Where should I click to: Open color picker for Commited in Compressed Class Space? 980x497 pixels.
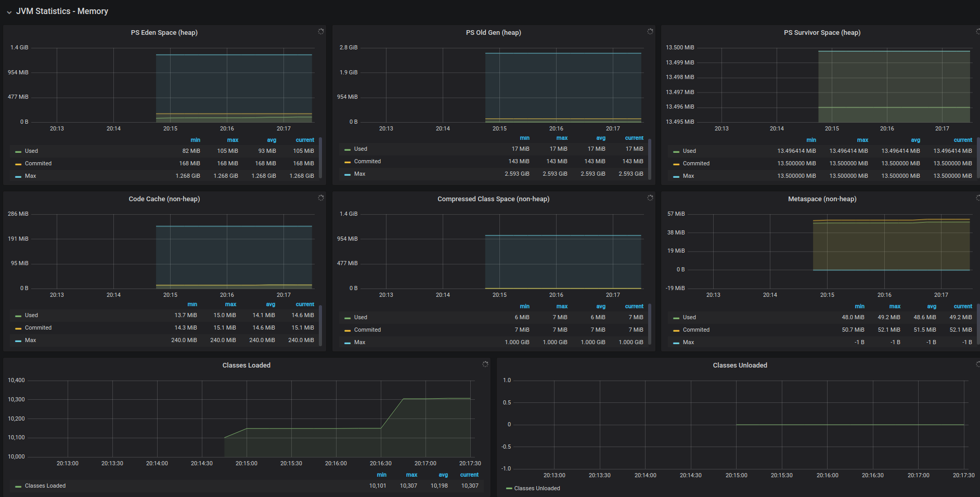[347, 331]
